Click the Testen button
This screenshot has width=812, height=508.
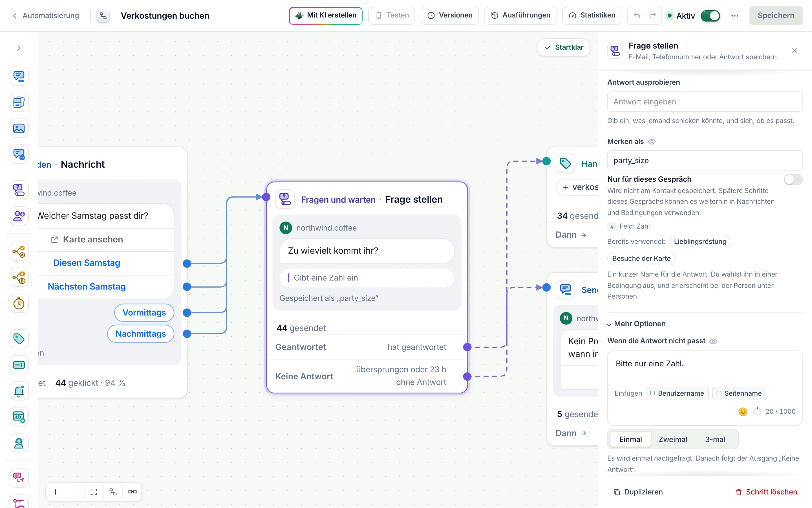(392, 16)
